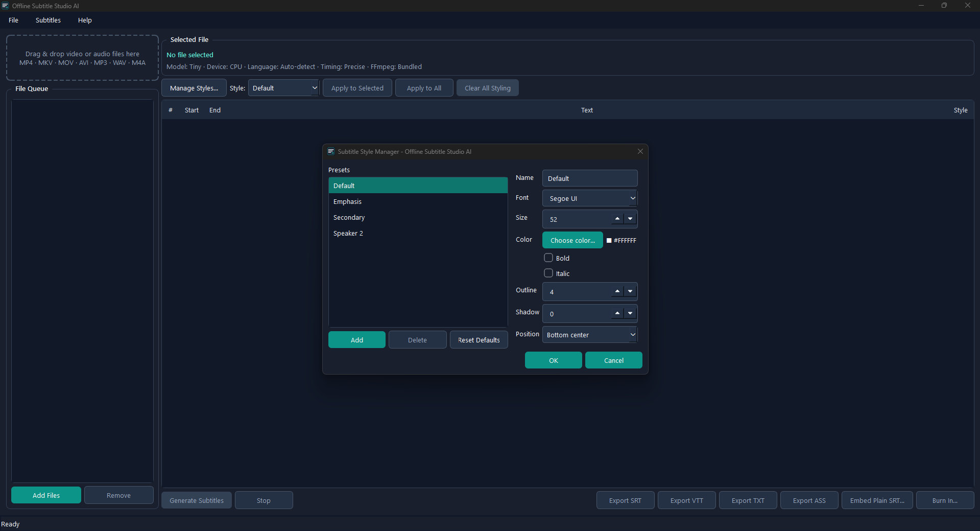This screenshot has width=980, height=531.
Task: Click Export TXT button
Action: click(x=748, y=500)
